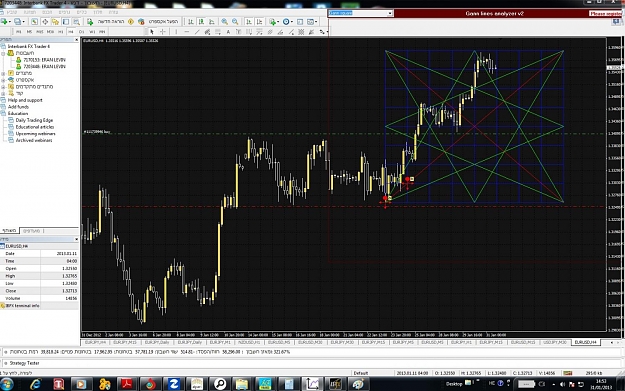This screenshot has width=625, height=391.
Task: Toggle chart auto scroll
Action: pyautogui.click(x=249, y=22)
